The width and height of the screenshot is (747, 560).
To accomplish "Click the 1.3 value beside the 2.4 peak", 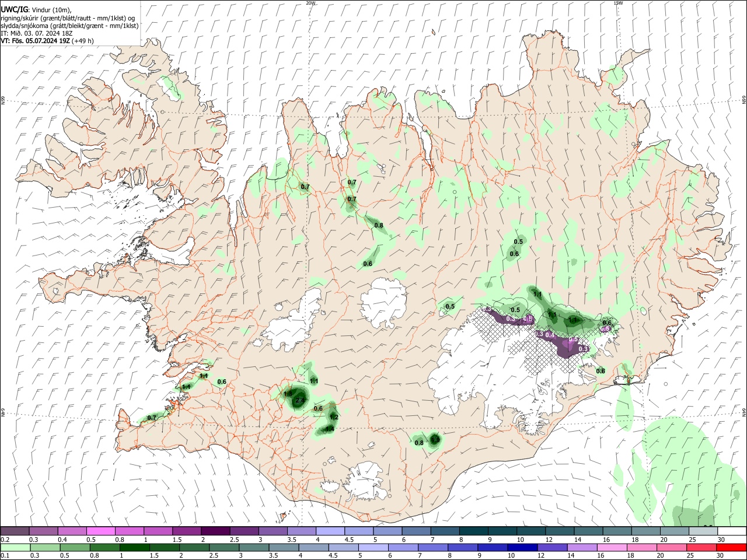I will [288, 394].
